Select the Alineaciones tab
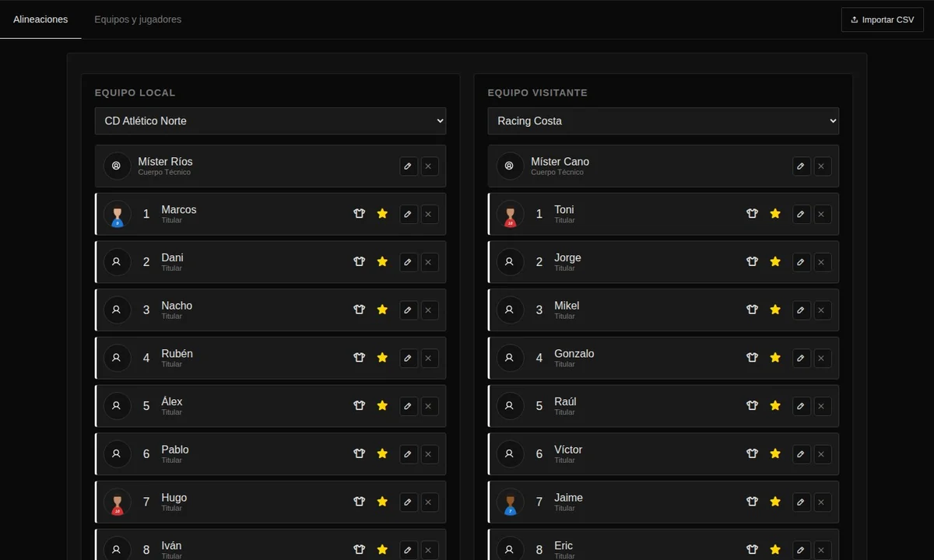Screen dimensions: 934x560 [x=40, y=19]
